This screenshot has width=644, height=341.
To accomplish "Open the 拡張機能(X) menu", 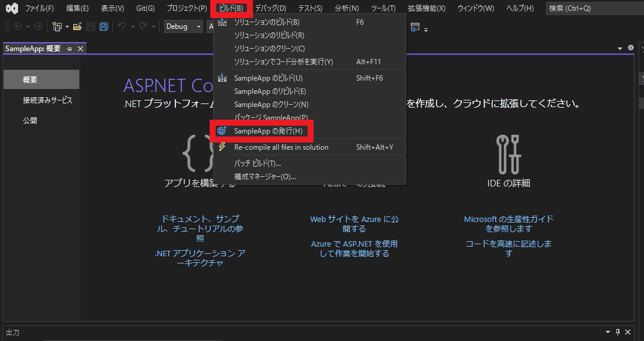I will (427, 8).
